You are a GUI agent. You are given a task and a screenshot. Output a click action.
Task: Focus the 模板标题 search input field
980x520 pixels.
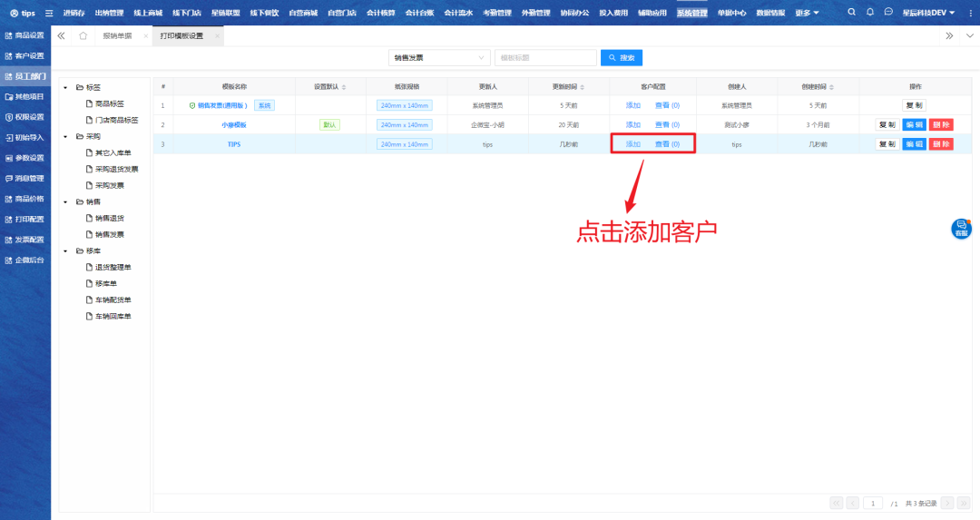(x=544, y=58)
